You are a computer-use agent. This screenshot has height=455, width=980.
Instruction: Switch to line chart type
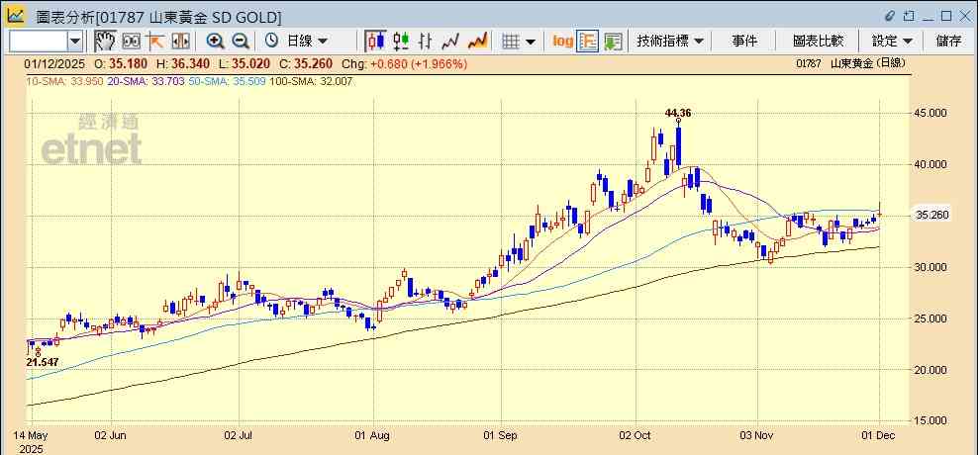tap(451, 41)
